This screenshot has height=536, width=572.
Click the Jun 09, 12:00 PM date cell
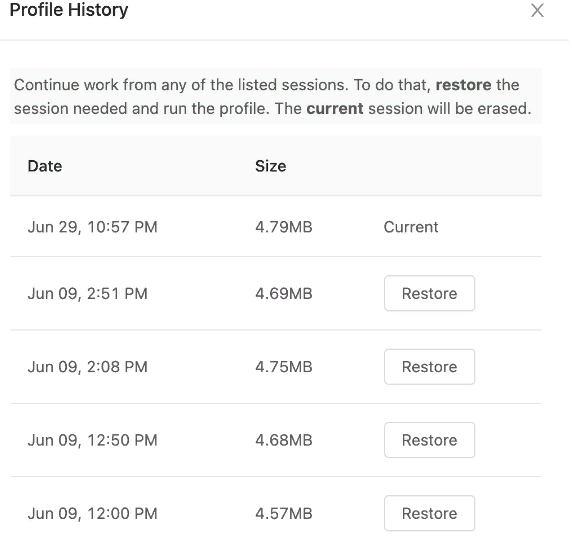[93, 513]
